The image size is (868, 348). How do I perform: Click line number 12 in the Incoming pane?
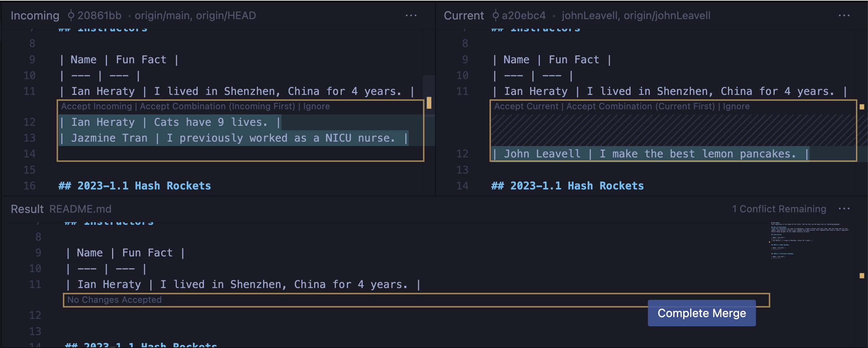pos(29,122)
